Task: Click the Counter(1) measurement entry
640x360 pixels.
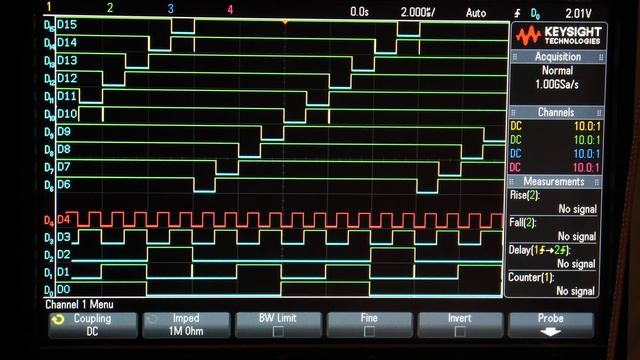Action: [x=552, y=284]
